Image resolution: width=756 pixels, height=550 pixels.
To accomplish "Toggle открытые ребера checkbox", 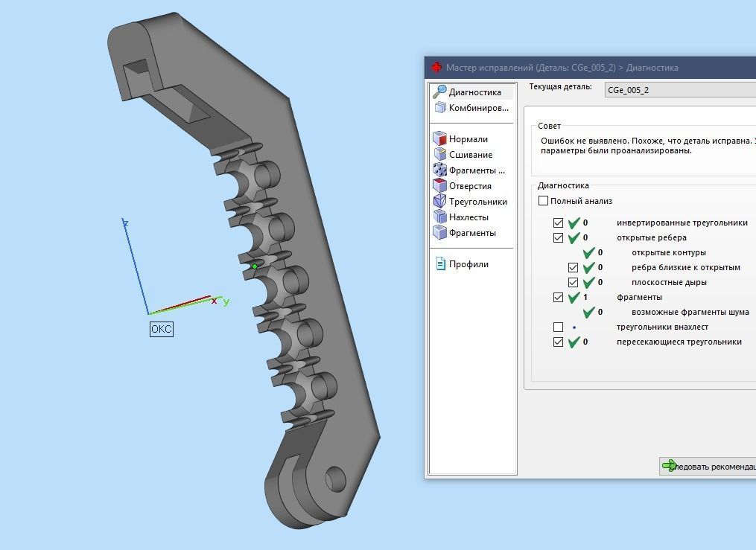I will pos(559,237).
